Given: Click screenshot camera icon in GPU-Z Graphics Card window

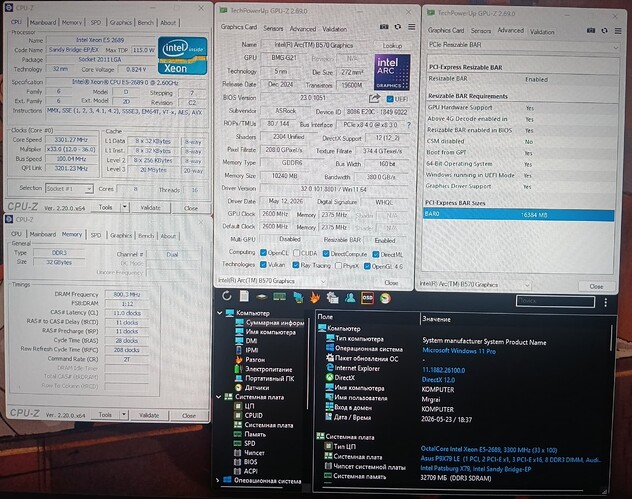Looking at the screenshot, I should click(x=384, y=27).
